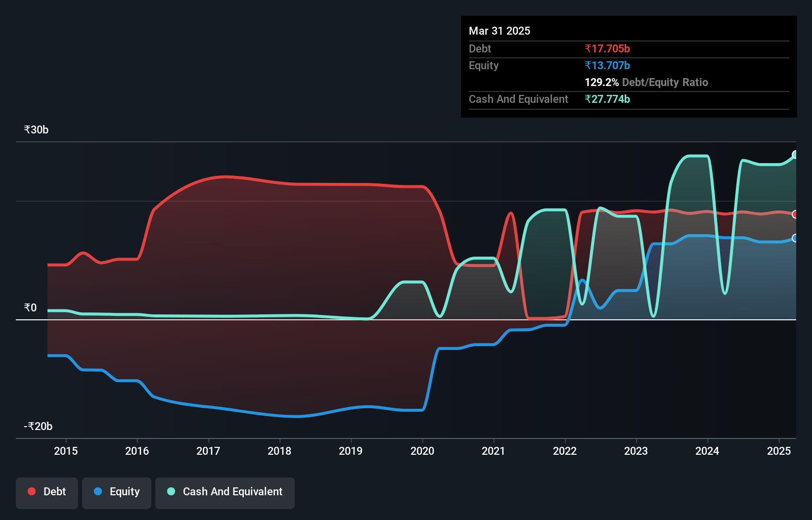This screenshot has width=812, height=520.
Task: Click the 2022 x-axis label
Action: click(565, 451)
